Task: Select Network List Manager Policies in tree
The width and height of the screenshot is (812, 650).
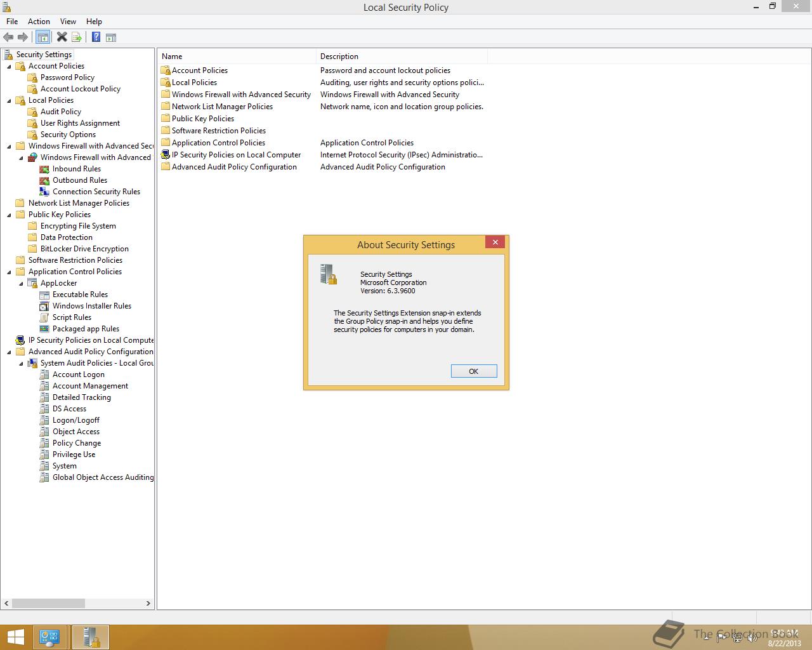Action: 79,203
